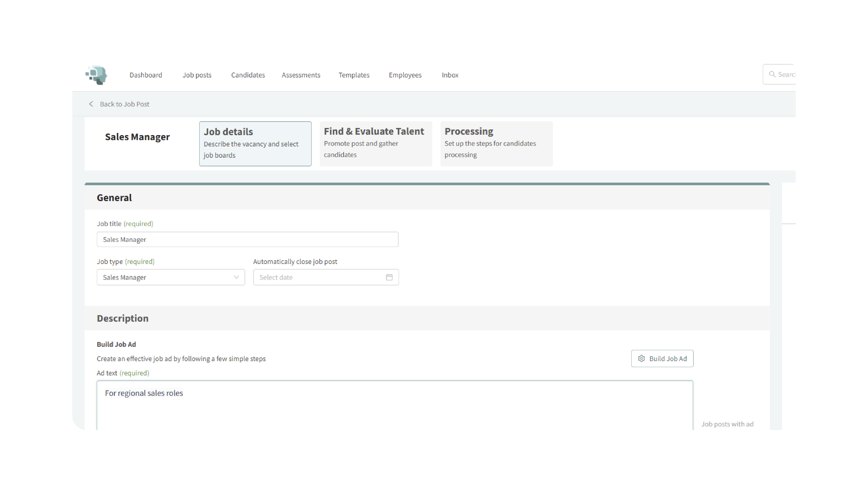Click the search magnifier icon

point(772,74)
